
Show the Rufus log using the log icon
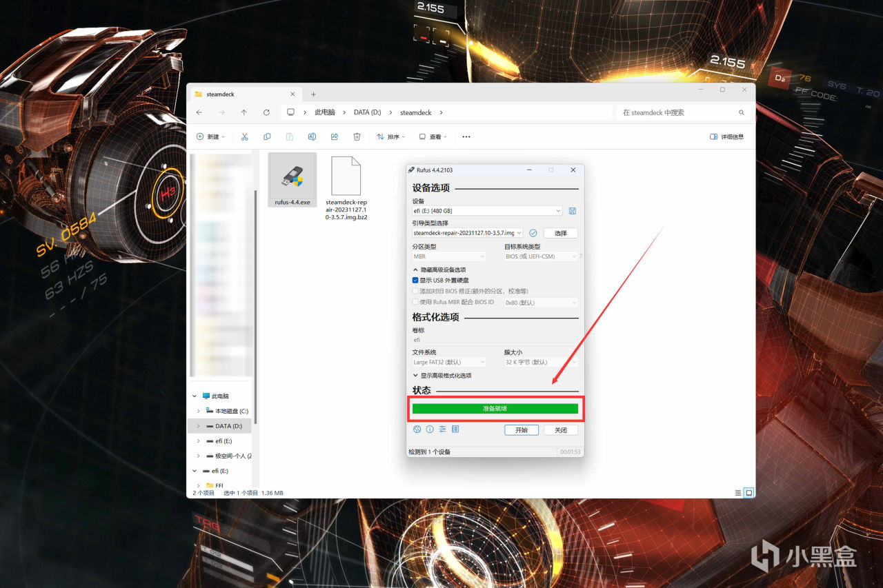pyautogui.click(x=455, y=429)
